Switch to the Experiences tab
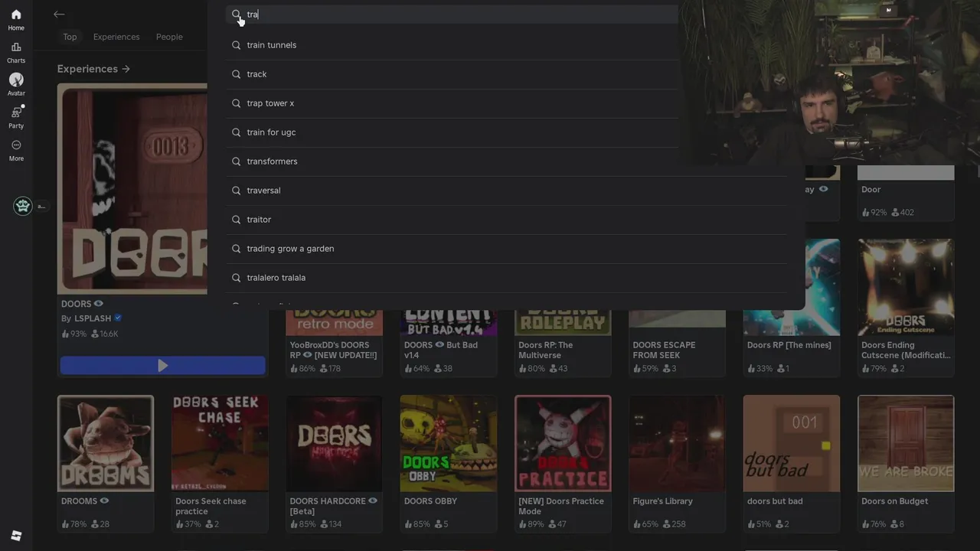Image resolution: width=980 pixels, height=551 pixels. tap(116, 37)
